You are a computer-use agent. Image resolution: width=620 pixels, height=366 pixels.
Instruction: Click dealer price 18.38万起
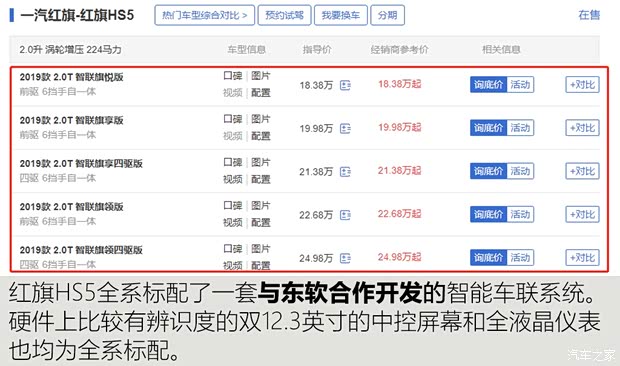[x=399, y=84]
